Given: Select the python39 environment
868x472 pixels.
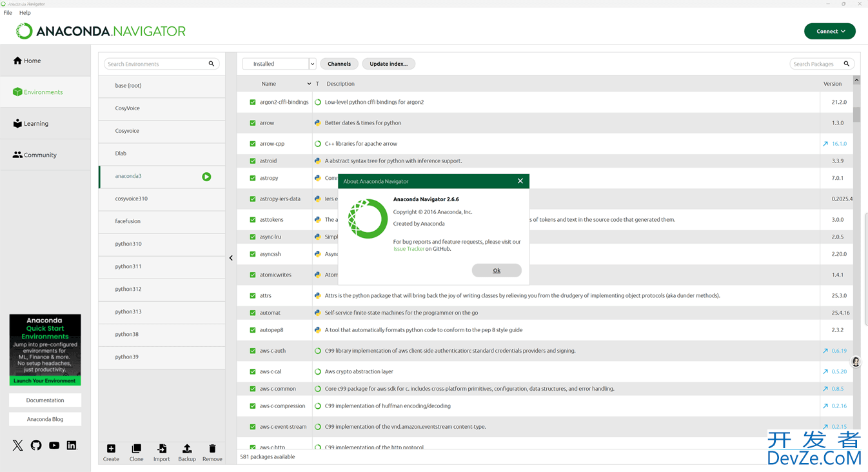Looking at the screenshot, I should pos(162,357).
